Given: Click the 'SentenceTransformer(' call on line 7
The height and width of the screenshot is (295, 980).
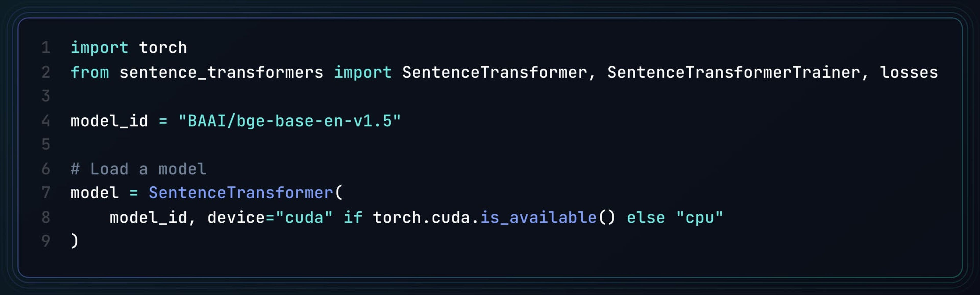Looking at the screenshot, I should [246, 193].
